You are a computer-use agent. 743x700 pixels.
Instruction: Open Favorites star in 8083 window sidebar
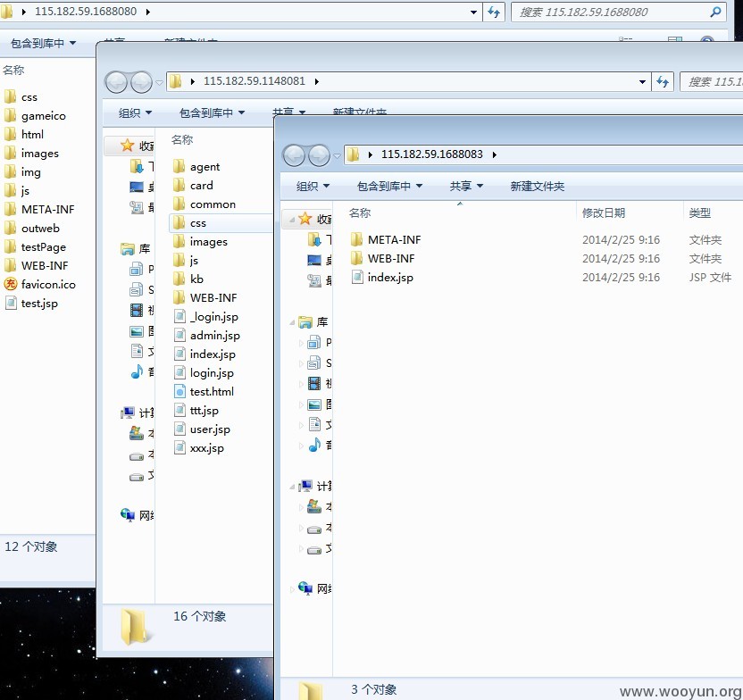305,219
